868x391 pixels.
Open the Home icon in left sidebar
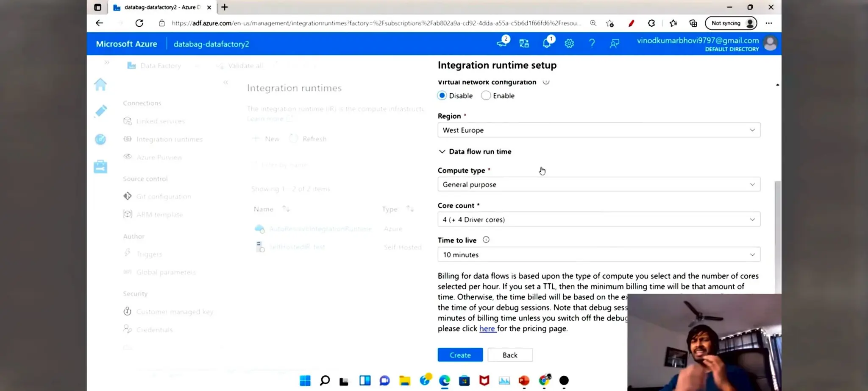(100, 84)
